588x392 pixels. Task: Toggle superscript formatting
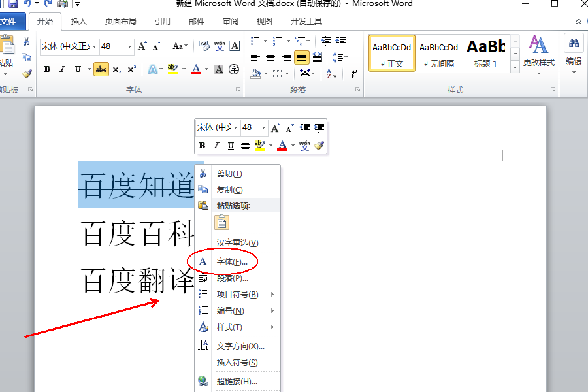coord(131,69)
